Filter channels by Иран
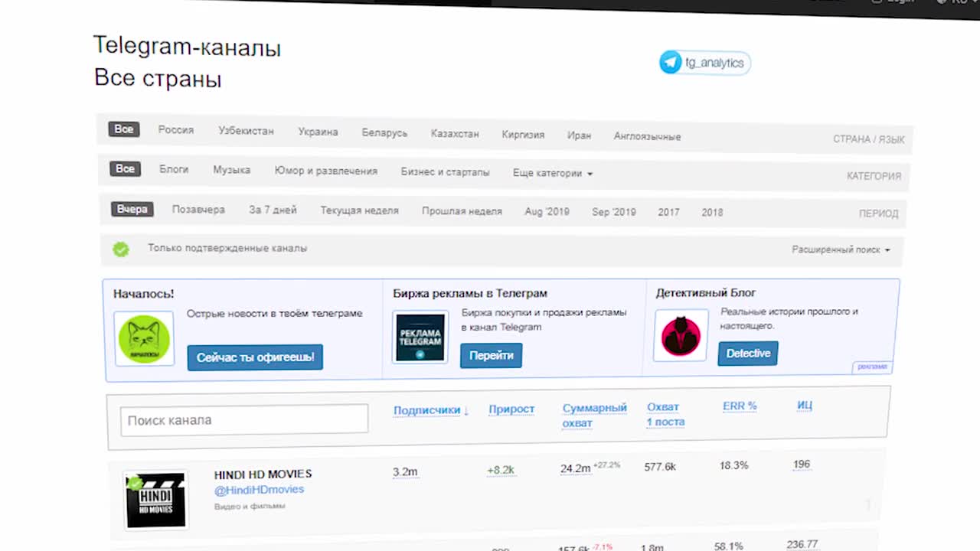Viewport: 980px width, 551px height. [x=579, y=135]
